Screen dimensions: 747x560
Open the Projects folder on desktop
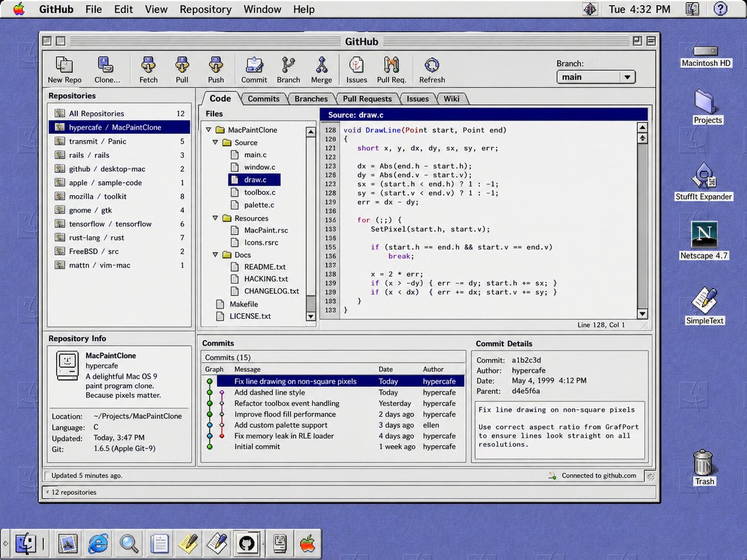click(707, 102)
